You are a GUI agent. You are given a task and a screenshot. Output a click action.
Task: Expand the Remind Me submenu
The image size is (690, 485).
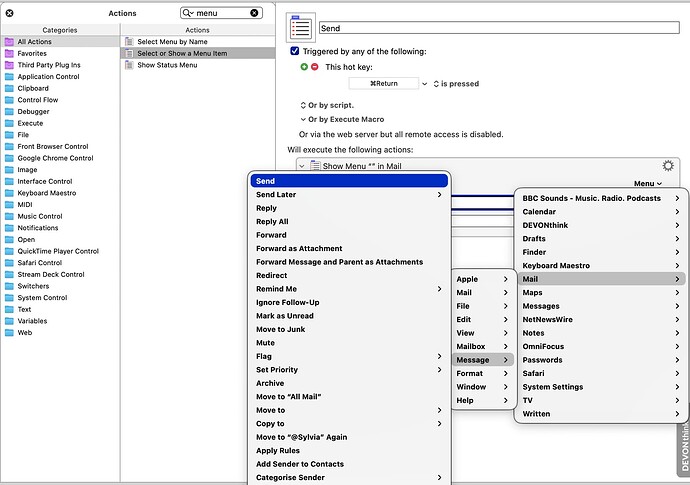(x=440, y=289)
